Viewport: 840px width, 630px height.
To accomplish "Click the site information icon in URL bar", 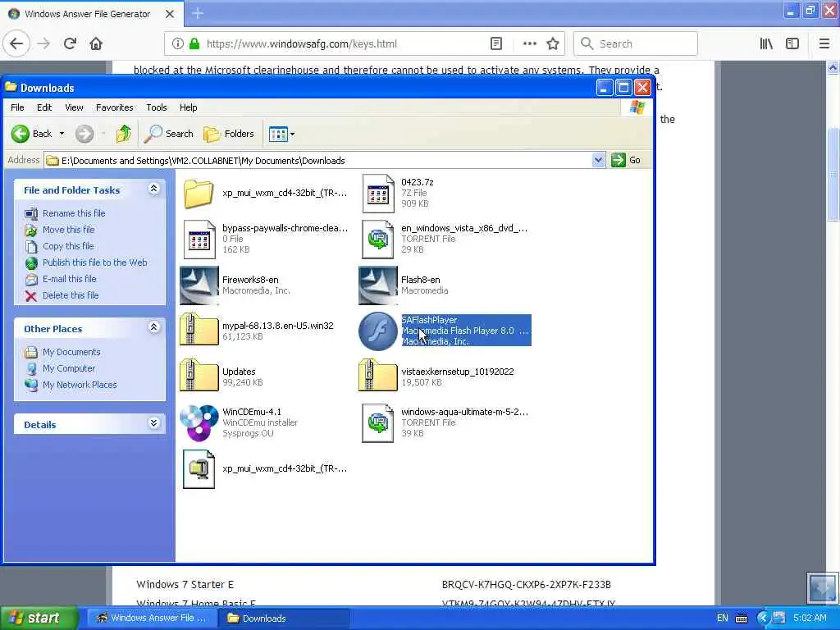I will pyautogui.click(x=177, y=43).
